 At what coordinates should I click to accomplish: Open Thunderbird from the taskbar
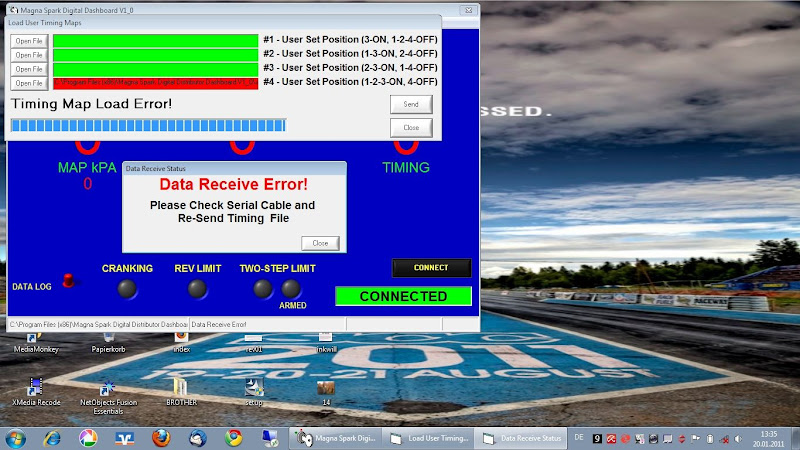point(197,438)
